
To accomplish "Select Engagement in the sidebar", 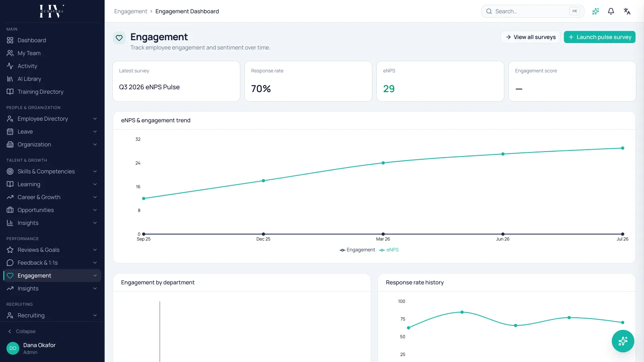I will (52, 276).
